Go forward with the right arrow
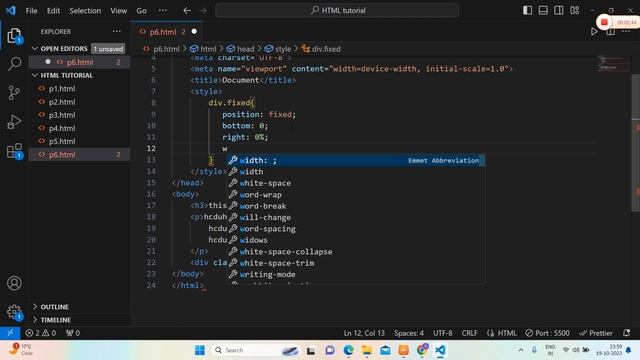The width and height of the screenshot is (640, 360). click(x=203, y=11)
